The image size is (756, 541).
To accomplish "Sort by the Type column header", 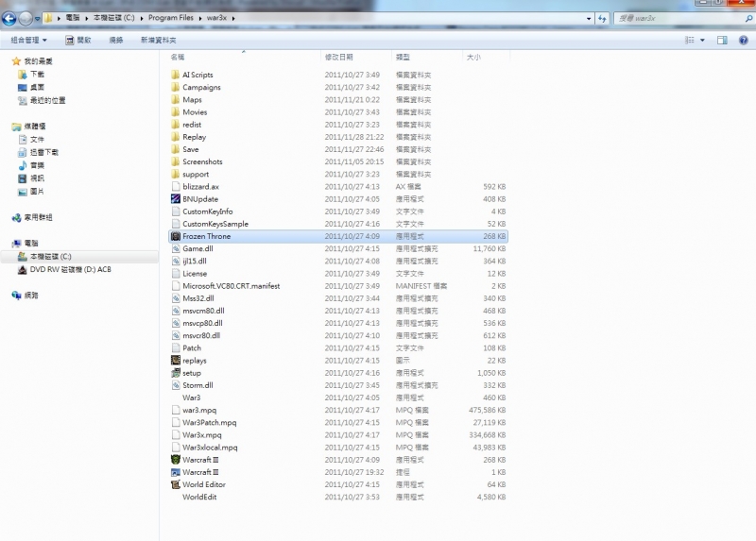I will tap(427, 57).
